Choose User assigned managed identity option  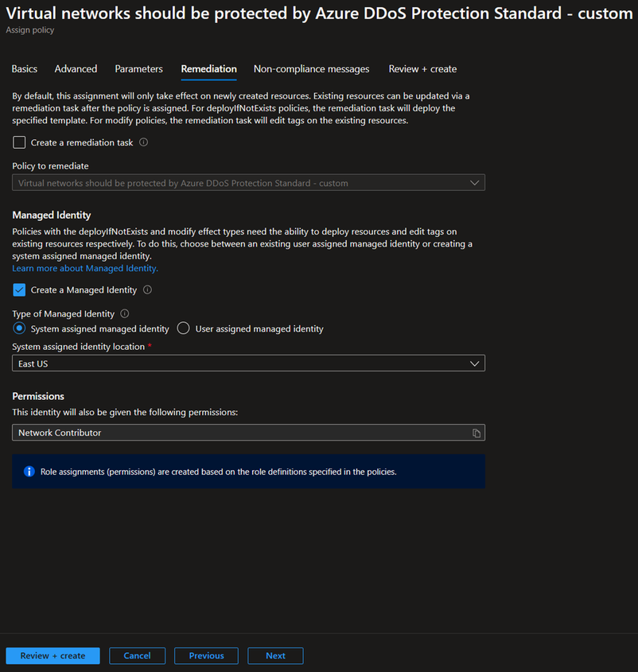[183, 328]
